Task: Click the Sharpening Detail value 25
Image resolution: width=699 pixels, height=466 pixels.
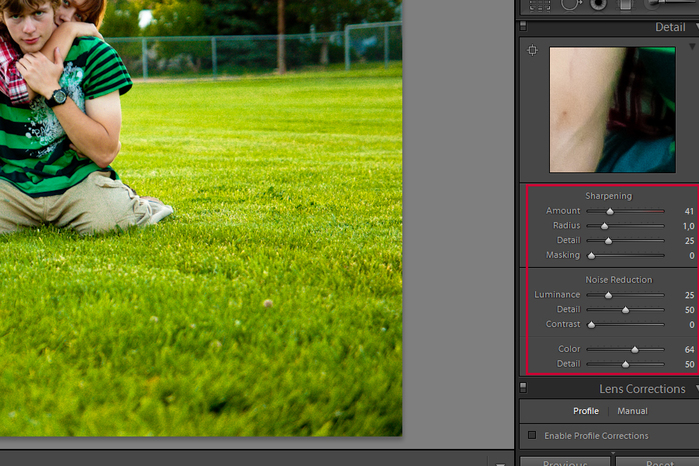Action: click(689, 241)
